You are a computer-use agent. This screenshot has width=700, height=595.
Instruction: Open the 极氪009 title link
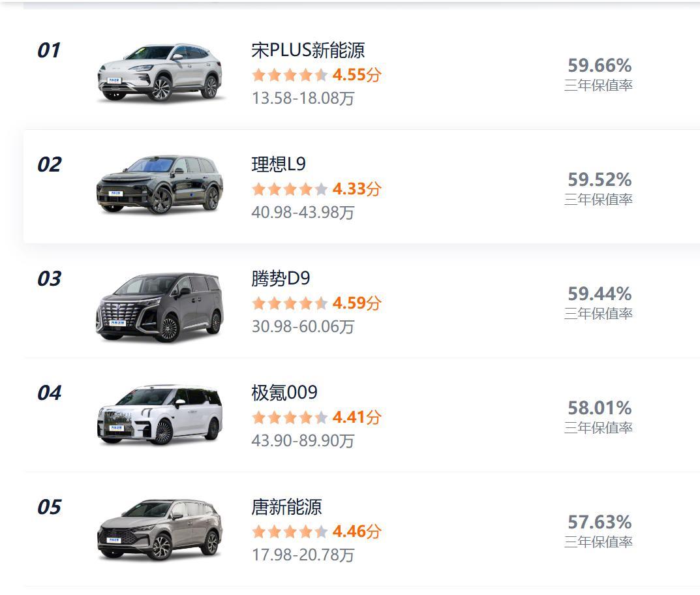[x=284, y=393]
